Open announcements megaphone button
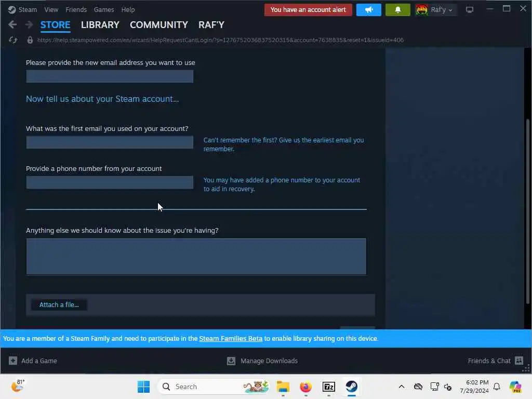532x399 pixels. click(369, 9)
